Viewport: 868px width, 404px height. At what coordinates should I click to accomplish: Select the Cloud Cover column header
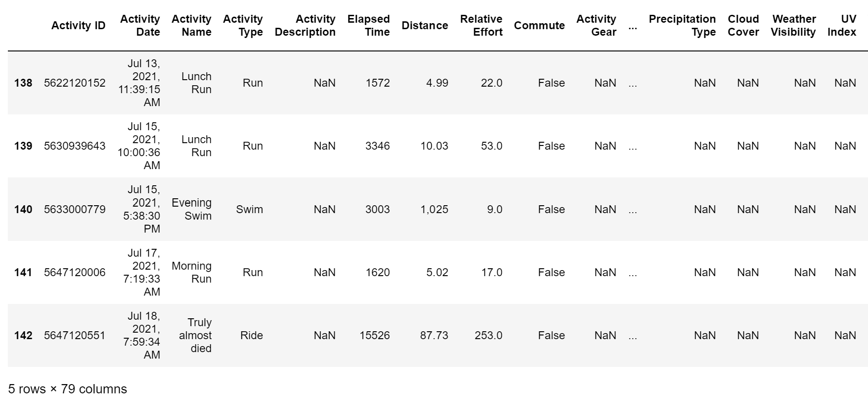click(x=743, y=25)
